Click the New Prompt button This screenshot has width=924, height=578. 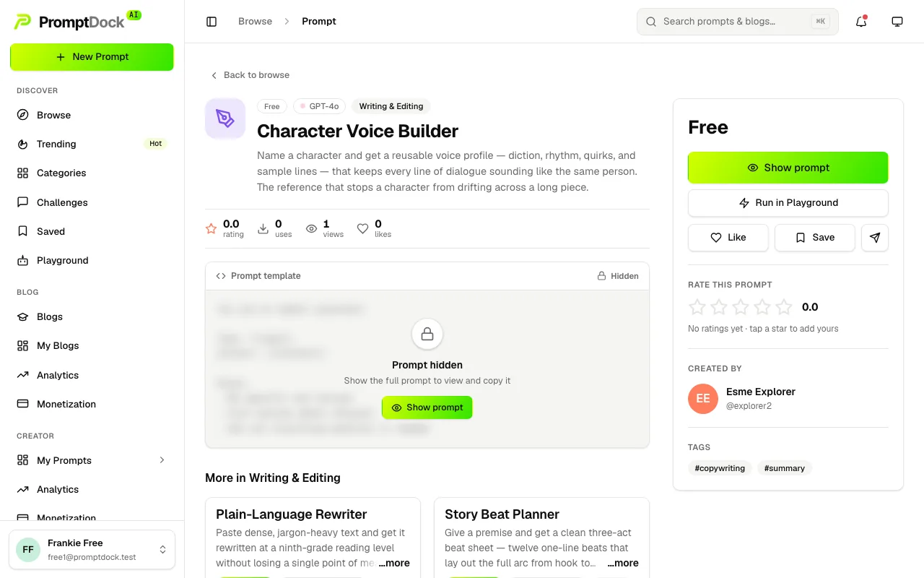(92, 57)
